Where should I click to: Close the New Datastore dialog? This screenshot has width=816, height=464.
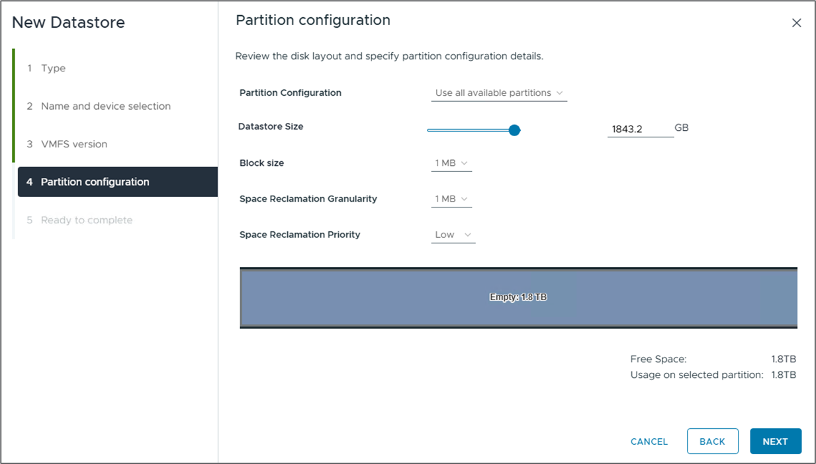[796, 23]
